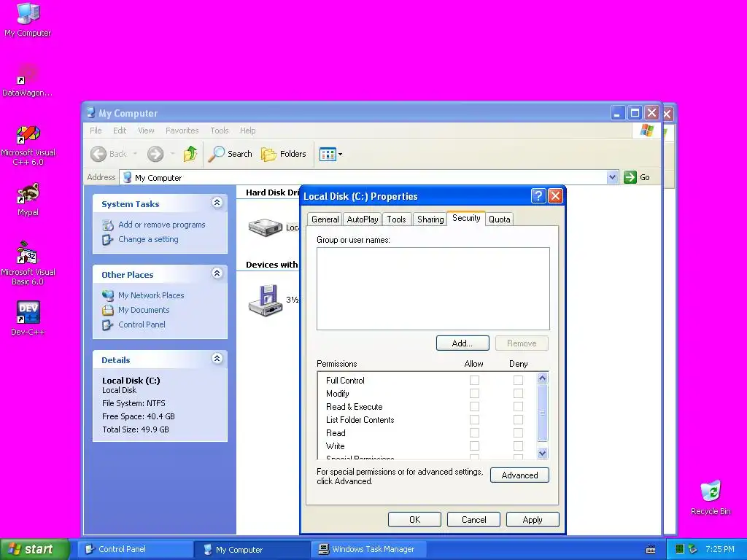
Task: Launch Microsoft Visual Basic 6.0 shortcut
Action: [28, 263]
